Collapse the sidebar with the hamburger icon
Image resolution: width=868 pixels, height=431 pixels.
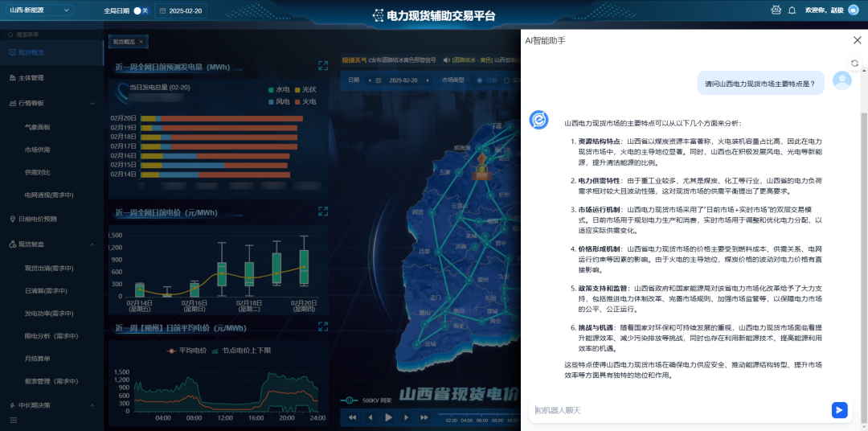click(x=14, y=421)
